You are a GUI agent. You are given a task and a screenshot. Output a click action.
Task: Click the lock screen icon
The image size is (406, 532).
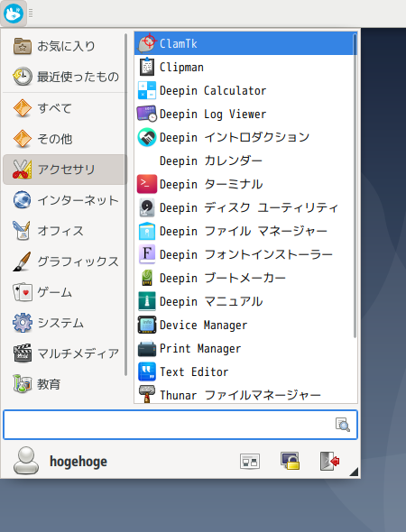tap(290, 461)
